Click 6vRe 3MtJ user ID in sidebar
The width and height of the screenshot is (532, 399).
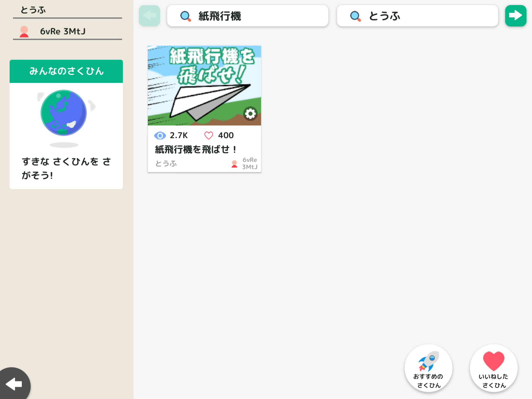click(63, 31)
